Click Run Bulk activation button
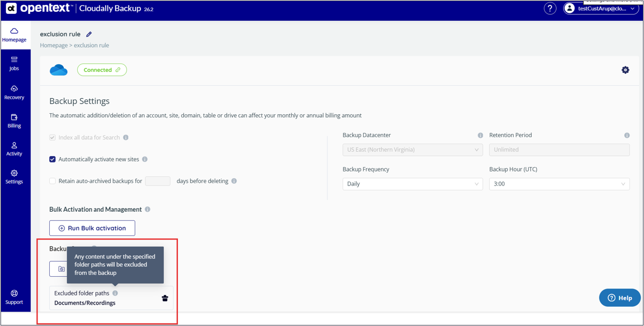 92,228
